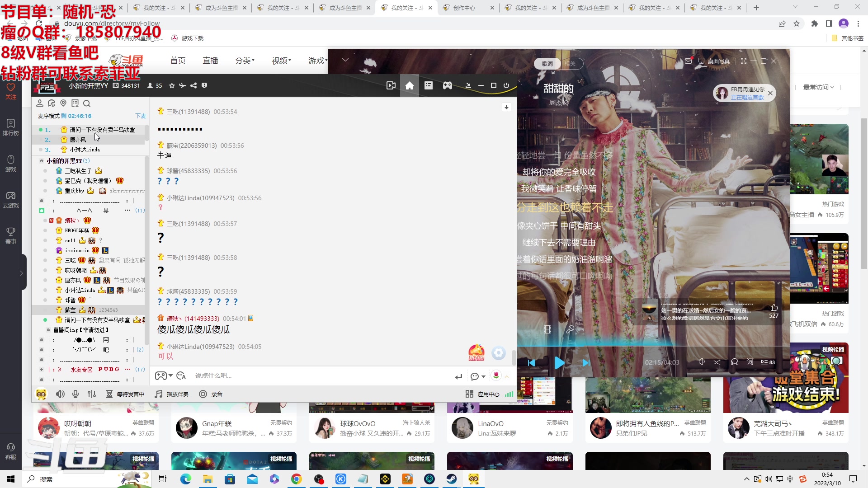
Task: Open the audio mixer settings icon
Action: [x=92, y=394]
